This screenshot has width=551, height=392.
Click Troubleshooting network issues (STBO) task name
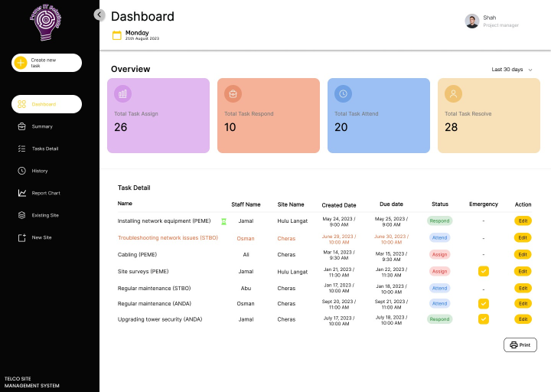(x=168, y=238)
